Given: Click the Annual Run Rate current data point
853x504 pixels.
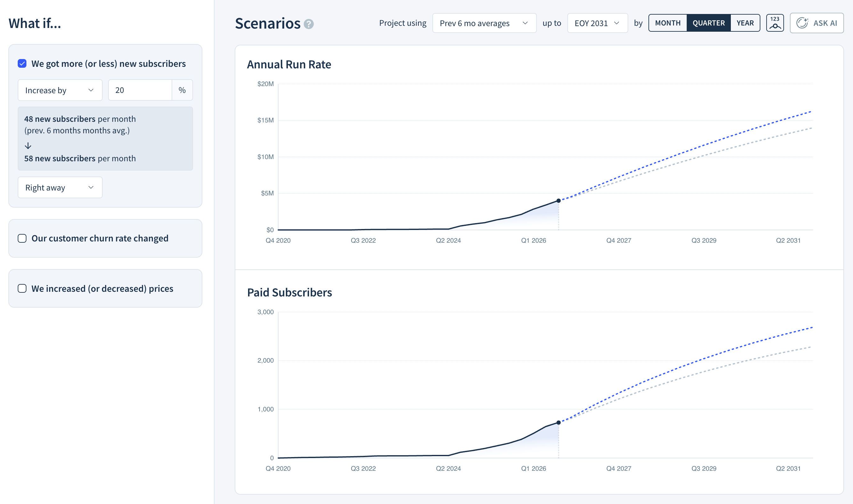Looking at the screenshot, I should (559, 201).
